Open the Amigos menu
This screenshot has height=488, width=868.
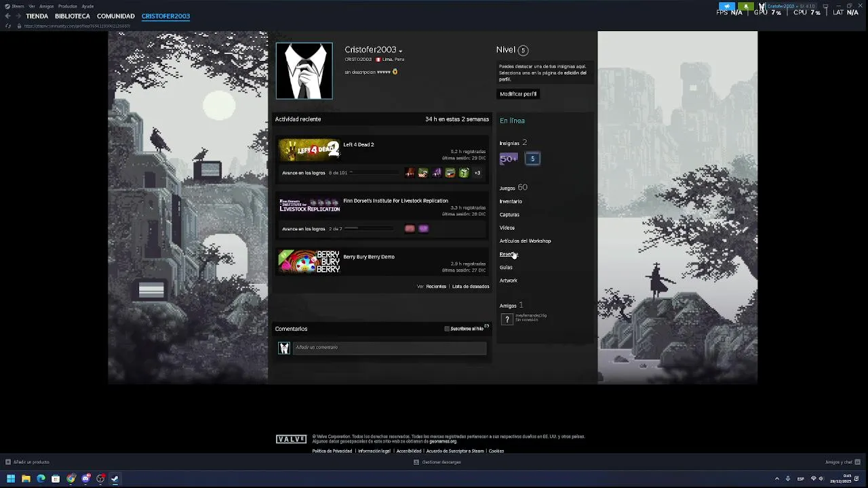coord(47,6)
